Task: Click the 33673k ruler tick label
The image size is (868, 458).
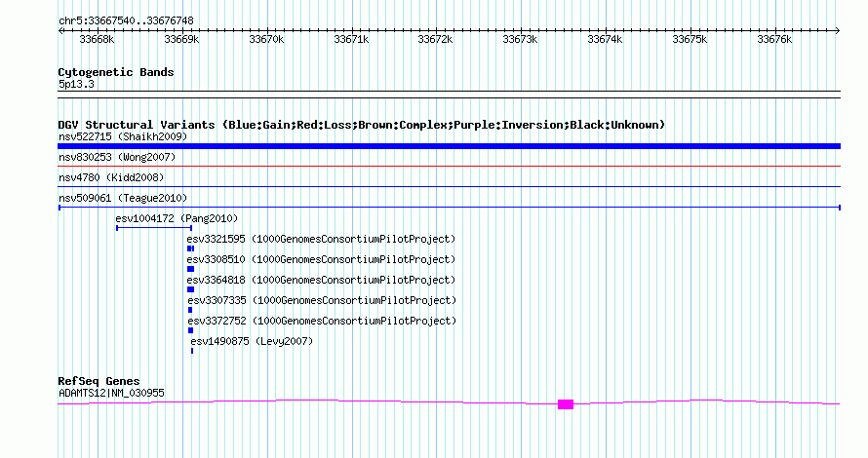Action: click(520, 39)
